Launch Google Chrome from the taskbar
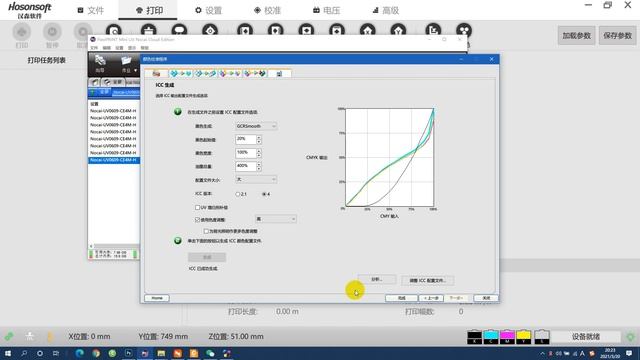 (x=96, y=353)
